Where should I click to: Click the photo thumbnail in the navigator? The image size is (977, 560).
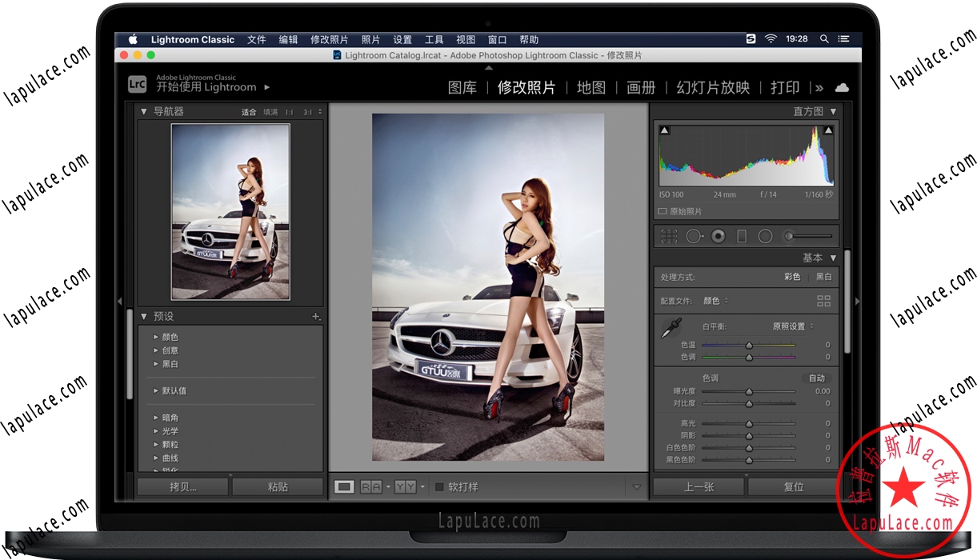click(x=230, y=212)
